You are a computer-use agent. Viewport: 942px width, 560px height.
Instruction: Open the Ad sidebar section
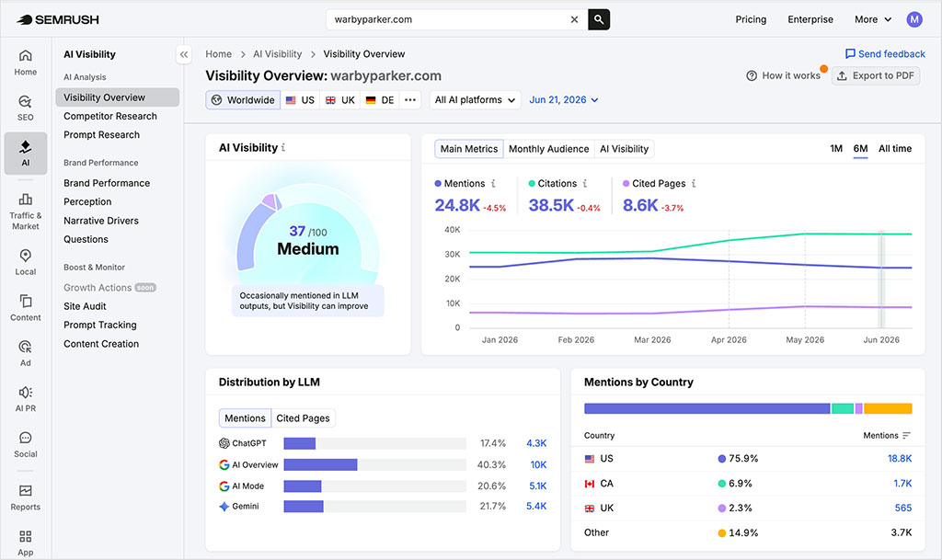(25, 353)
